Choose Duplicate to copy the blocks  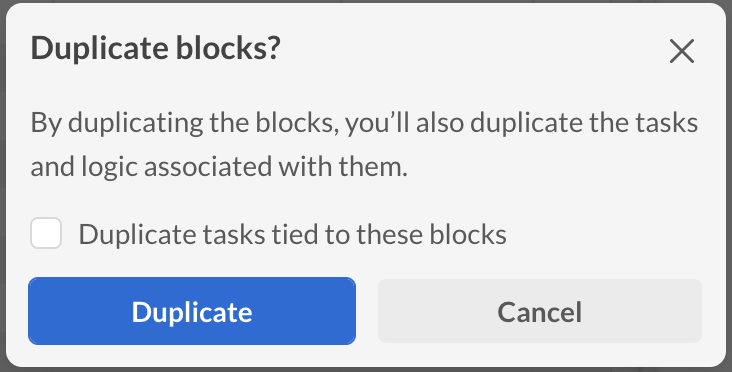(x=192, y=311)
